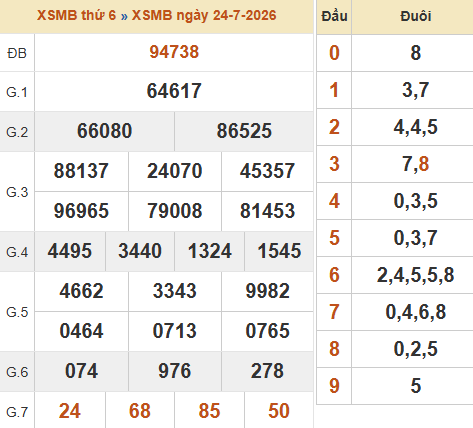
Task: Select Đầu row 3 with highlighted 8
Action: (415, 164)
